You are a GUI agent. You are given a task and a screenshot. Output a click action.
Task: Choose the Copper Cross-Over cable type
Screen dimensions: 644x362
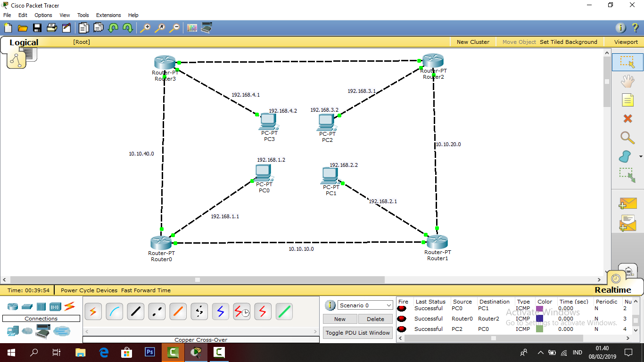(x=157, y=311)
